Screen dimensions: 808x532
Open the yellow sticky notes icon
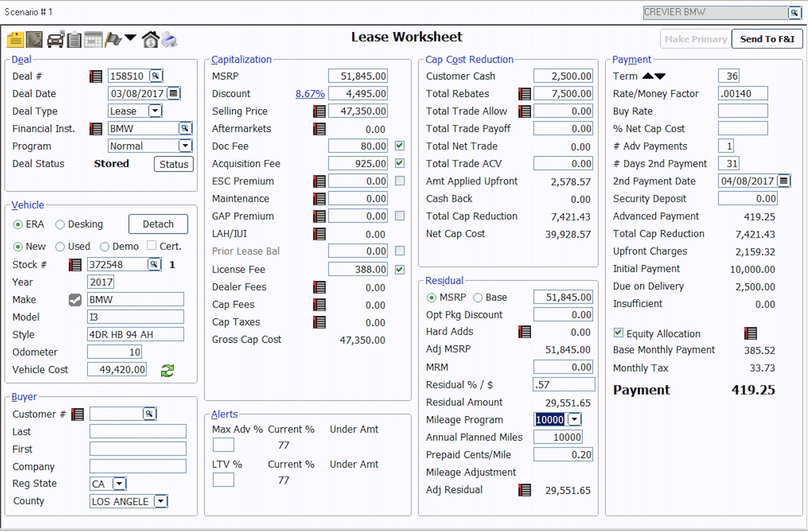(15, 40)
